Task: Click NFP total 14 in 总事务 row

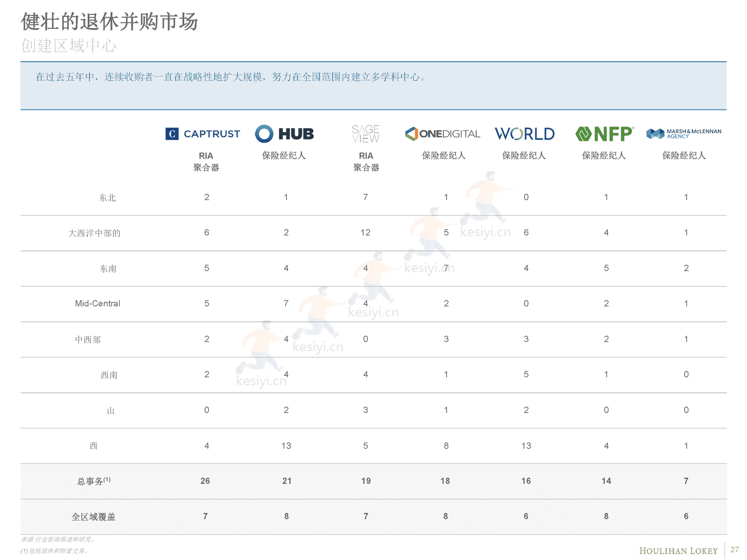Action: pyautogui.click(x=606, y=481)
